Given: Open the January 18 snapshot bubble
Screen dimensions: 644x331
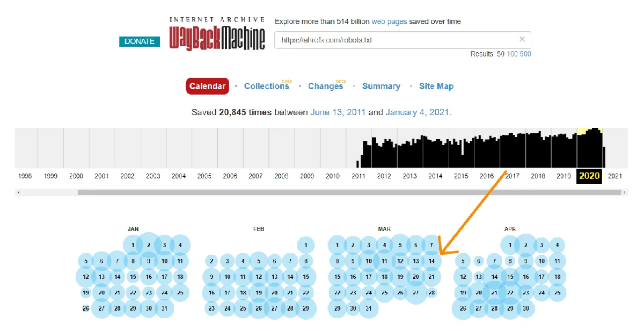Looking at the screenshot, I should click(x=180, y=277).
